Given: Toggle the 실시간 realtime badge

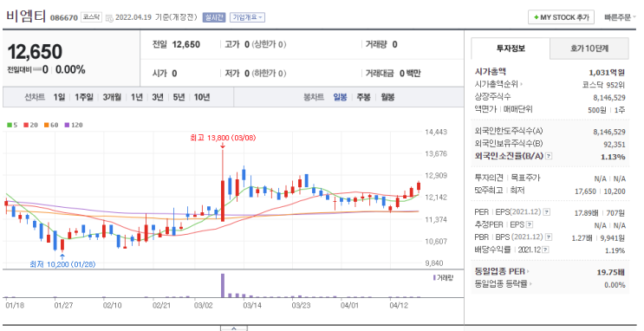Looking at the screenshot, I should [x=213, y=17].
